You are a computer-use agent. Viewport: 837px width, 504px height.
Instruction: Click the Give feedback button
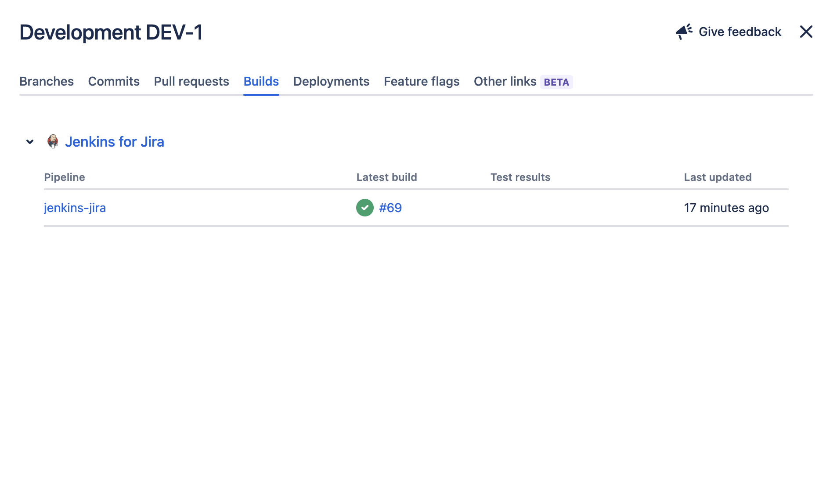729,32
